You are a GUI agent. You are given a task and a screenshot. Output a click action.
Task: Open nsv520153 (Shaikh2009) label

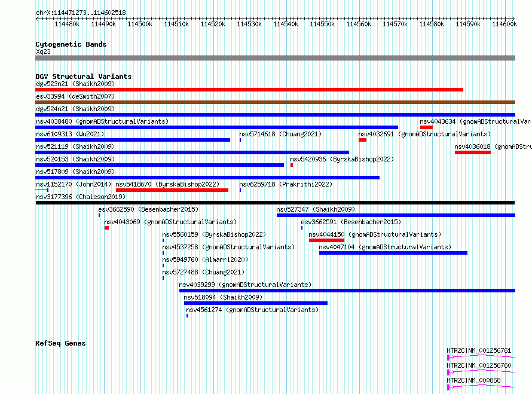tap(75, 159)
